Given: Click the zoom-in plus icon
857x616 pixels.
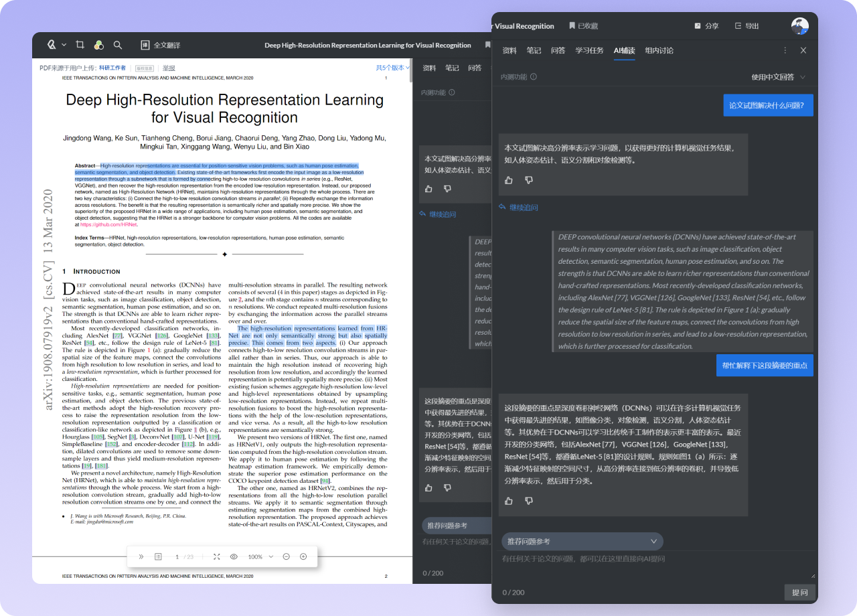Looking at the screenshot, I should 303,556.
